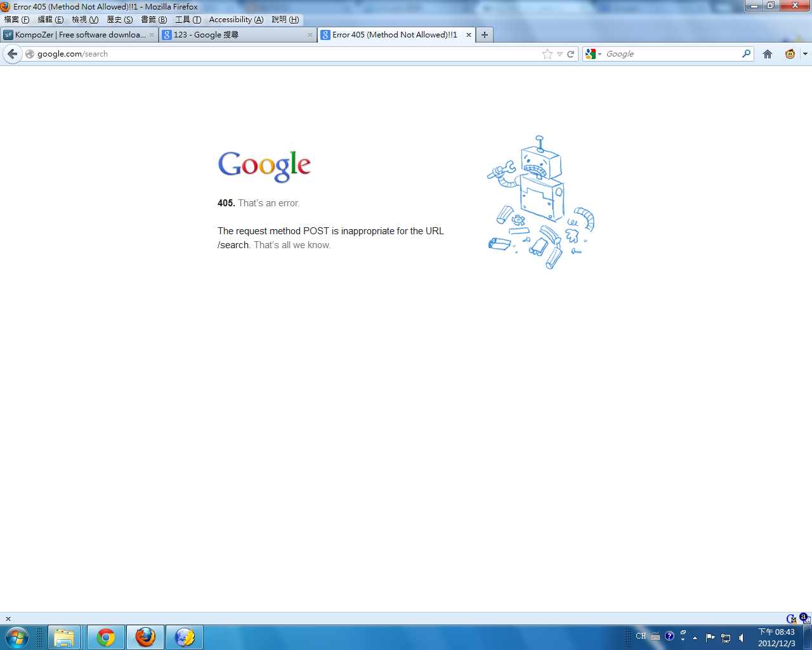Switch to the 123 - Google tab
The height and width of the screenshot is (650, 812).
click(238, 35)
